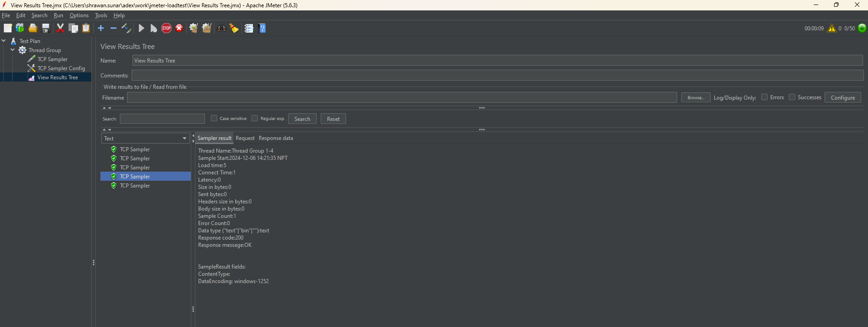Image resolution: width=868 pixels, height=327 pixels.
Task: Click the Cut scissors icon
Action: pyautogui.click(x=60, y=28)
